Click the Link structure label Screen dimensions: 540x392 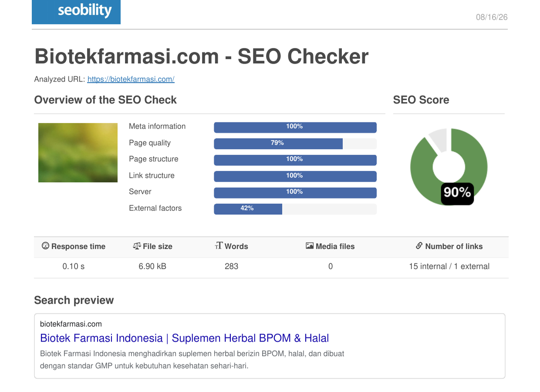click(x=152, y=176)
